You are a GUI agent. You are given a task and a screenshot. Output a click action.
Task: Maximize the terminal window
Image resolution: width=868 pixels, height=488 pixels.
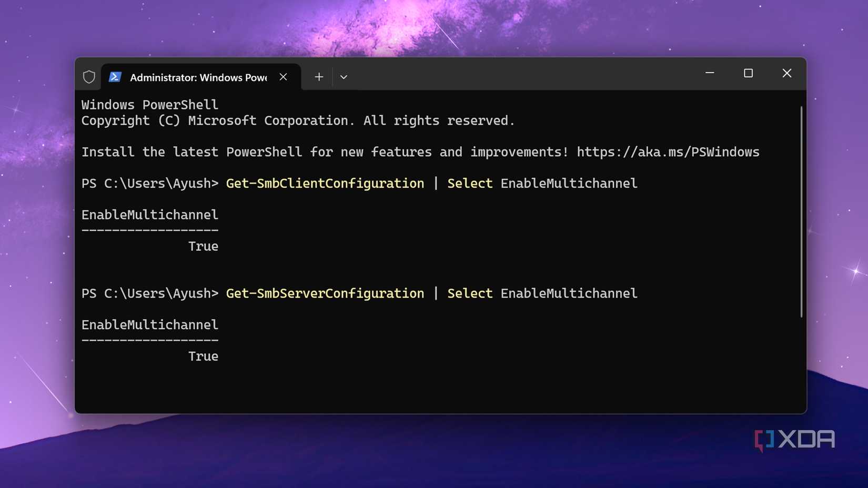[x=748, y=73]
